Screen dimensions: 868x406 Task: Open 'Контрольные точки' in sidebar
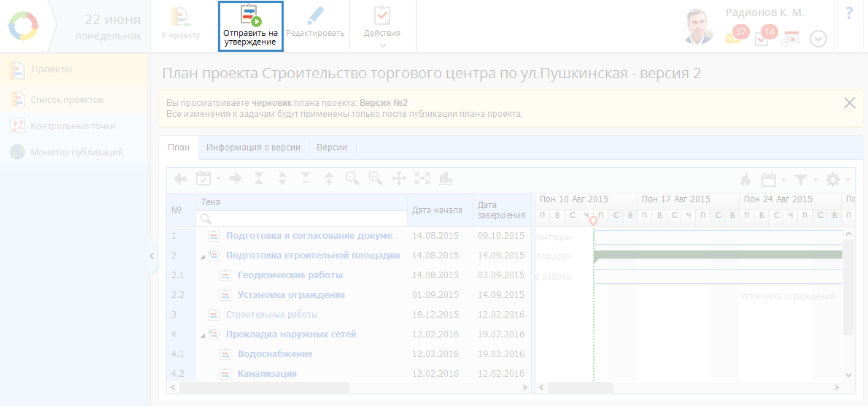click(73, 126)
